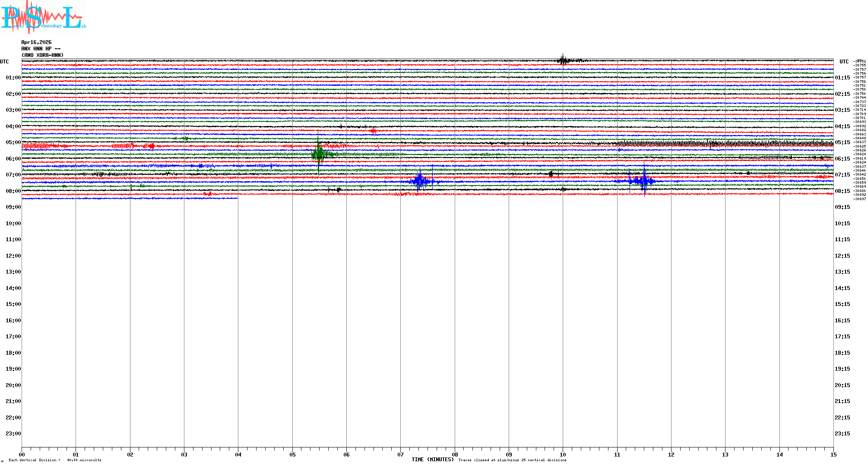This screenshot has width=868, height=466.
Task: Click the end of the last blue trace
Action: [x=237, y=198]
